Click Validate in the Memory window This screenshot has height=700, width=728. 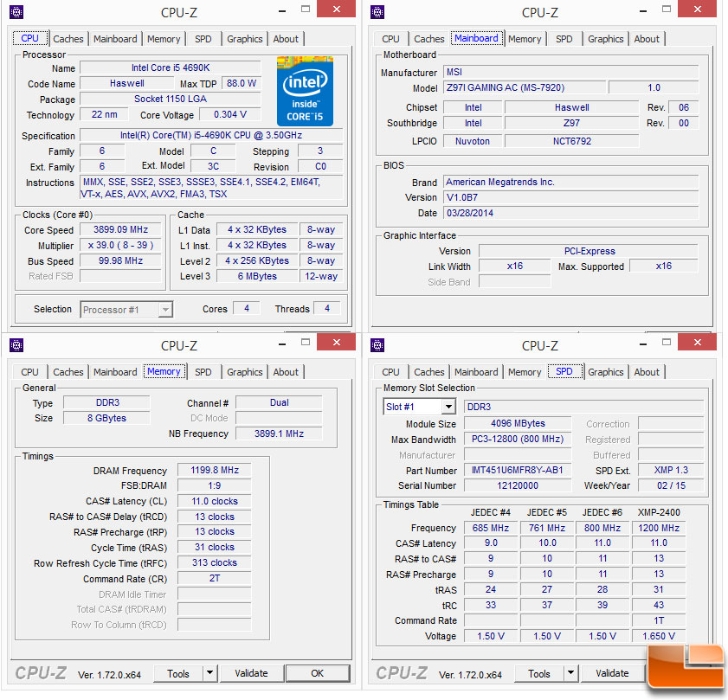[251, 673]
